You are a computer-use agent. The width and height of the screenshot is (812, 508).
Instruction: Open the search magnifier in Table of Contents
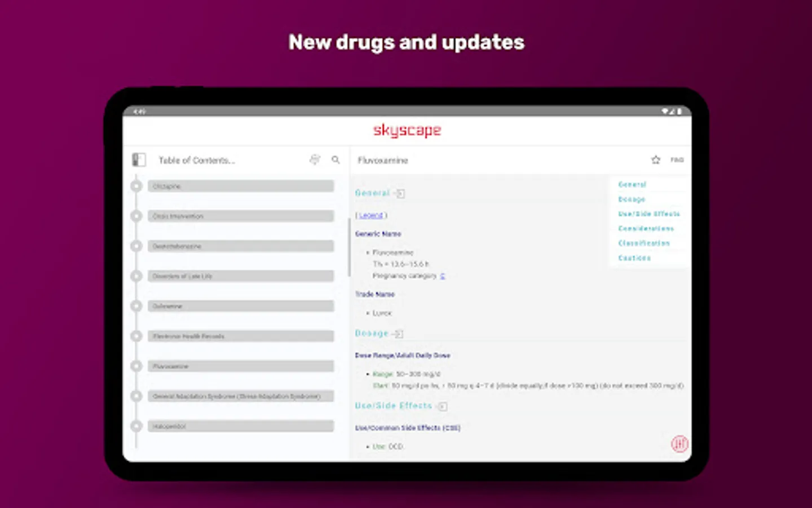336,160
